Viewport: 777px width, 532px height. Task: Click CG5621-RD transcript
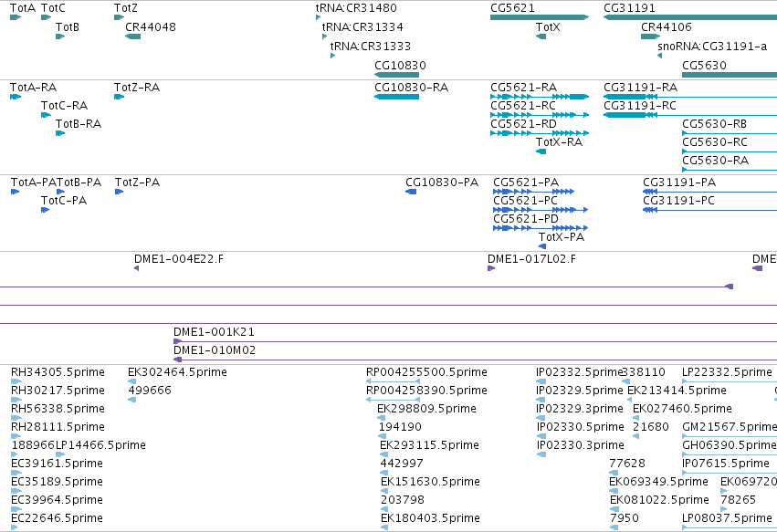(x=540, y=133)
